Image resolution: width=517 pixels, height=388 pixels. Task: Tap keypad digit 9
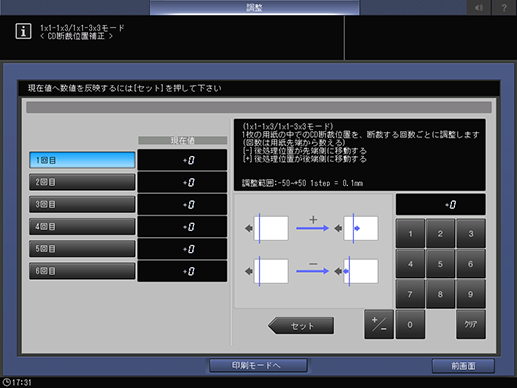(x=471, y=294)
